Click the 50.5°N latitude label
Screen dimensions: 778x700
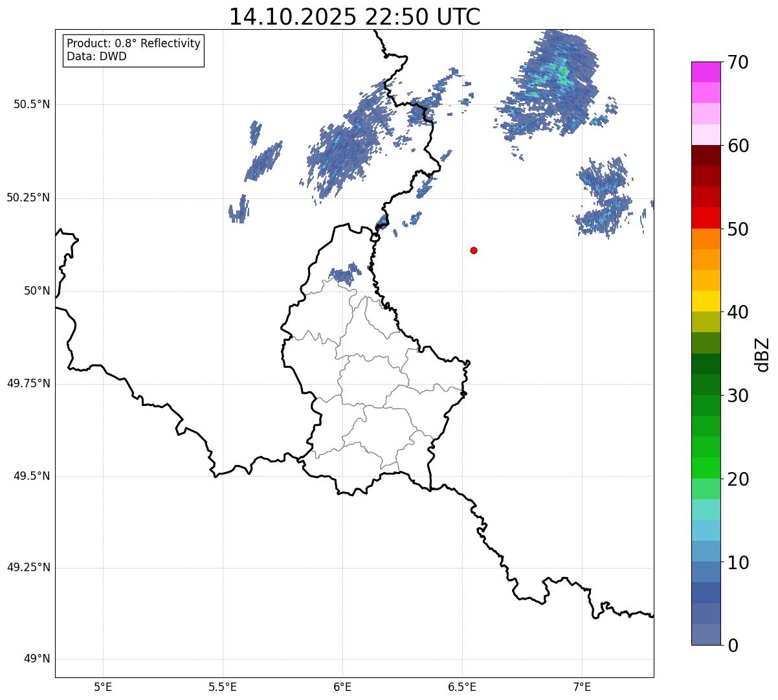pos(31,104)
